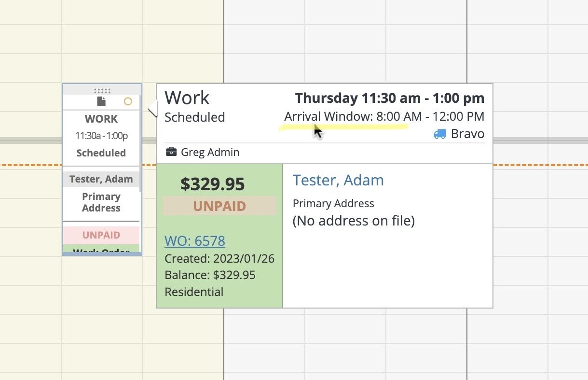Click the Greg Admin assignee name

pos(210,152)
